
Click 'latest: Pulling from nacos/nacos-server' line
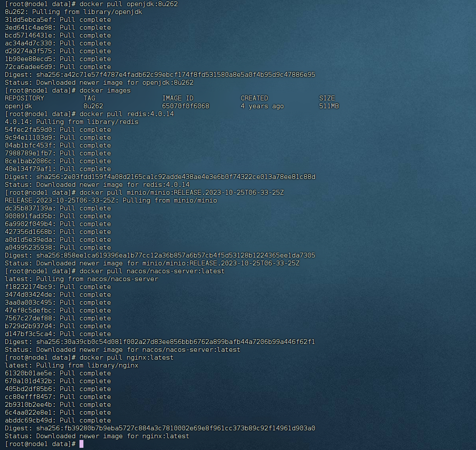point(81,279)
